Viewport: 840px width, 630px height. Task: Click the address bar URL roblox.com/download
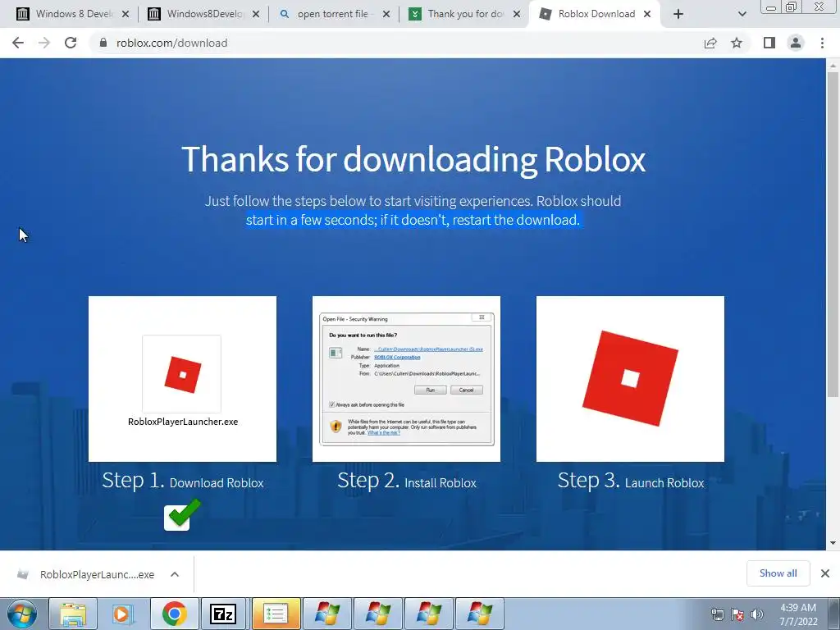tap(172, 43)
